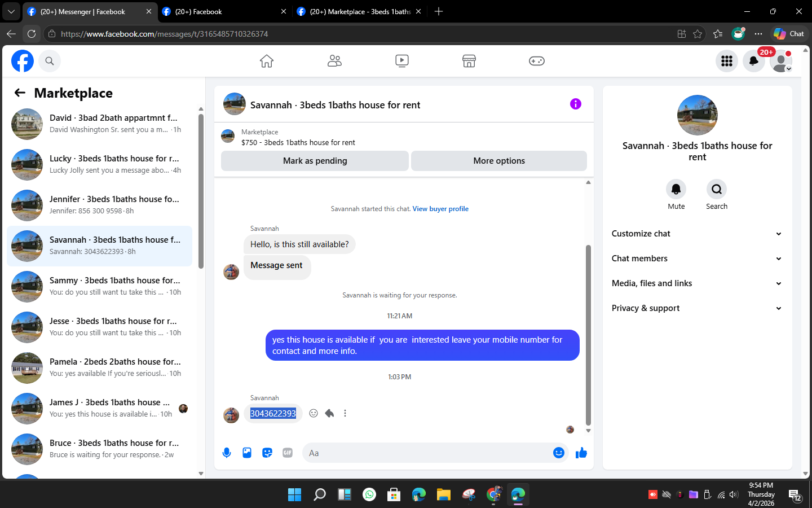Open emoji picker in message box

(559, 453)
